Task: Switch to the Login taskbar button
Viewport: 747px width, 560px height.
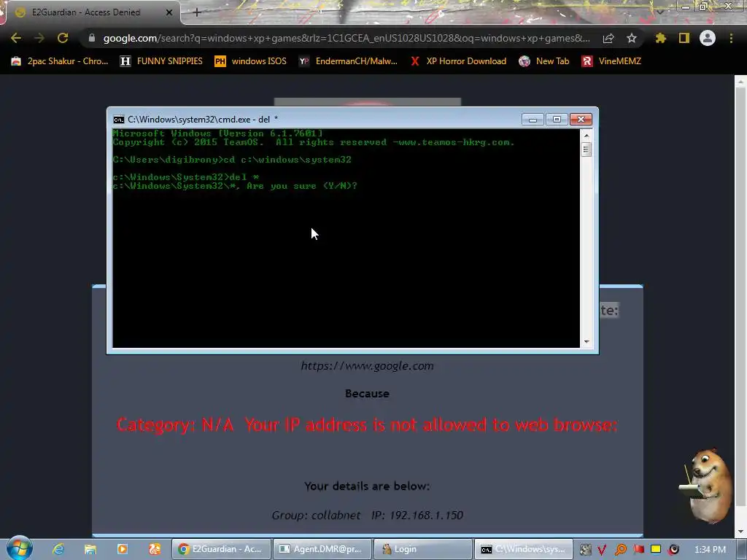Action: coord(424,549)
